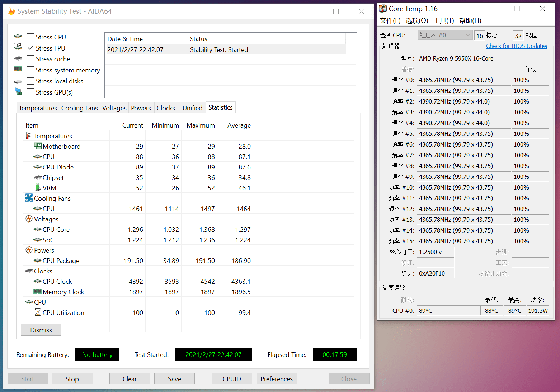
Task: Click the Save button
Action: [x=174, y=379]
